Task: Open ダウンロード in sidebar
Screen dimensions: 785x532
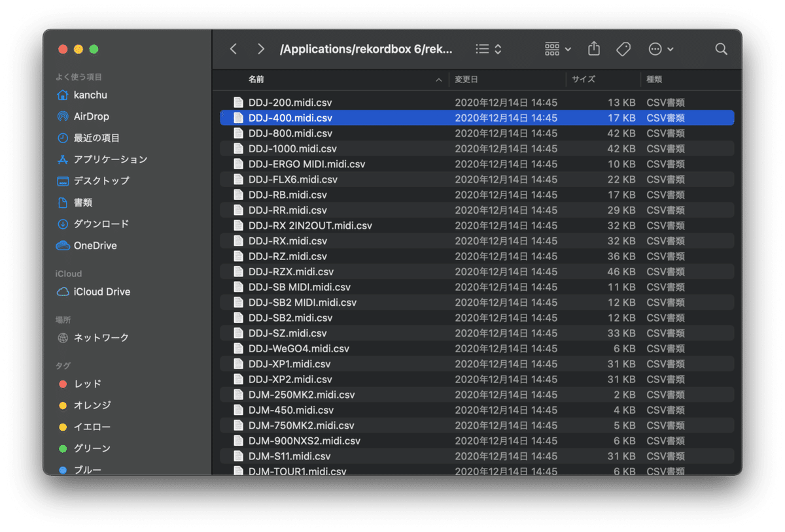Action: point(101,224)
